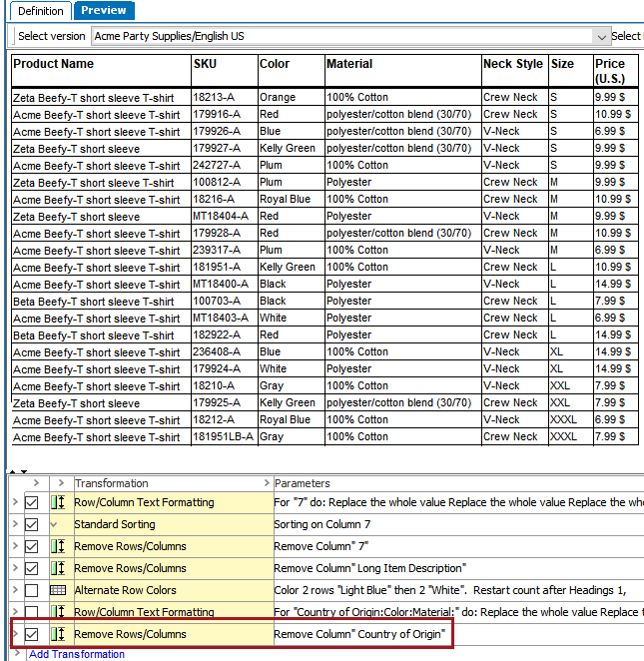644x661 pixels.
Task: Select the SKU cell 18213-A
Action: (214, 98)
